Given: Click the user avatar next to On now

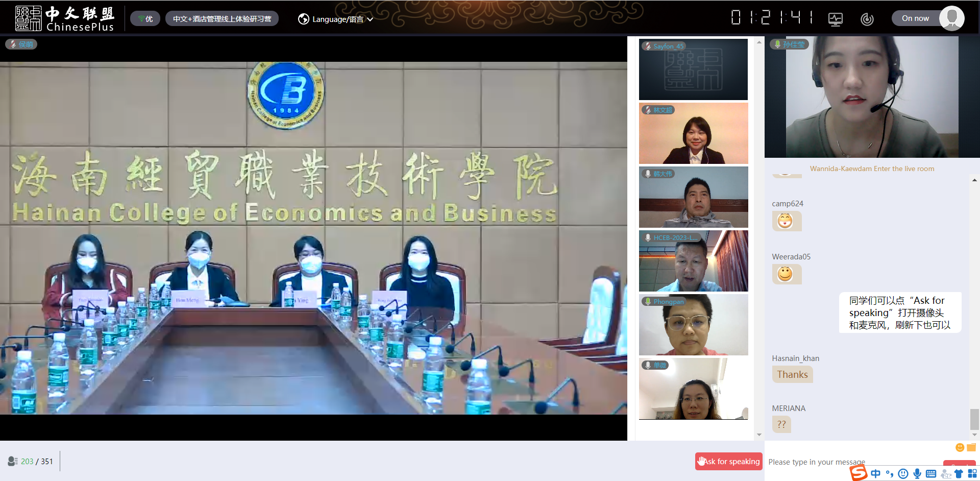Looking at the screenshot, I should point(951,18).
